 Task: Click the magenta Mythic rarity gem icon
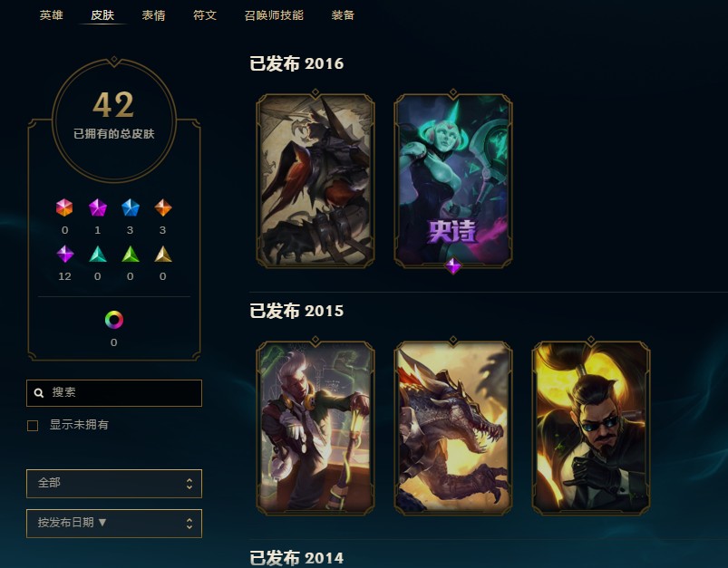pyautogui.click(x=98, y=207)
